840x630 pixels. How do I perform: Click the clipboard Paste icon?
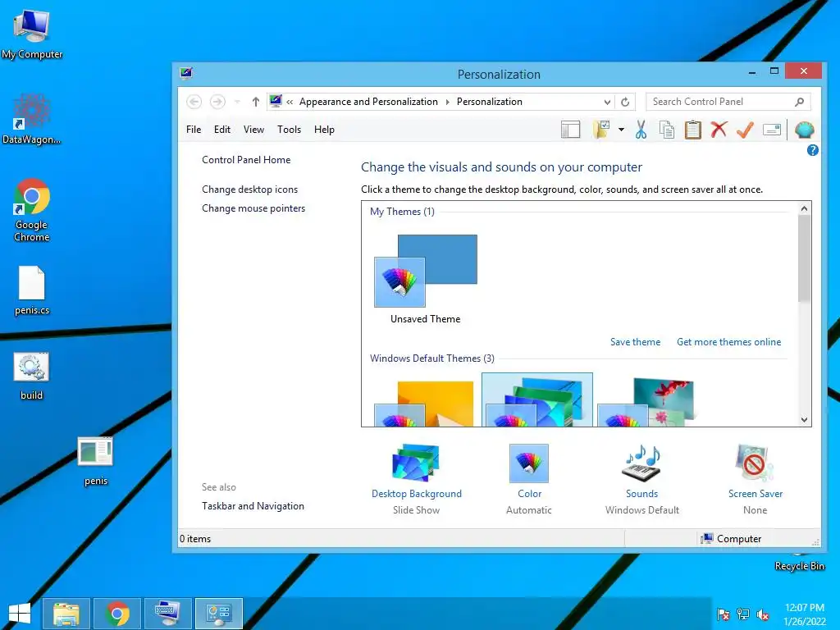pos(692,130)
